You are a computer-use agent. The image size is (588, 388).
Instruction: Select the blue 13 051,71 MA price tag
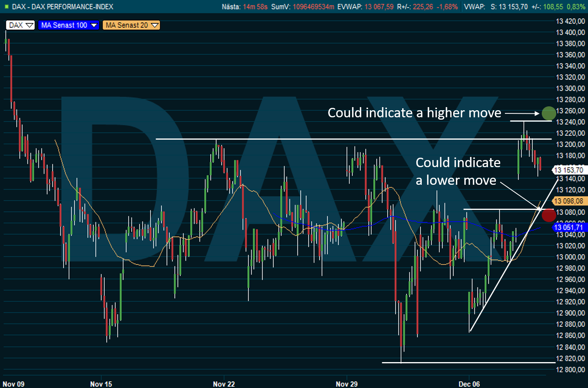[x=568, y=227]
